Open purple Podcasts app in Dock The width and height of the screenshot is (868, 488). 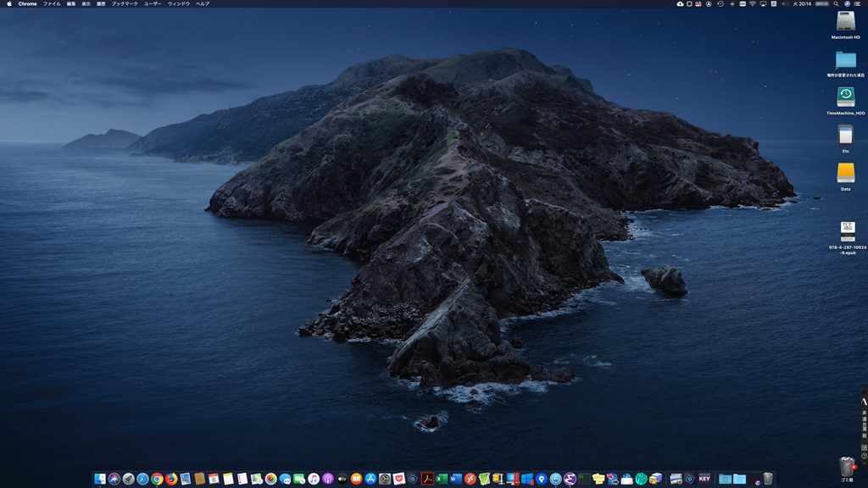tap(328, 479)
